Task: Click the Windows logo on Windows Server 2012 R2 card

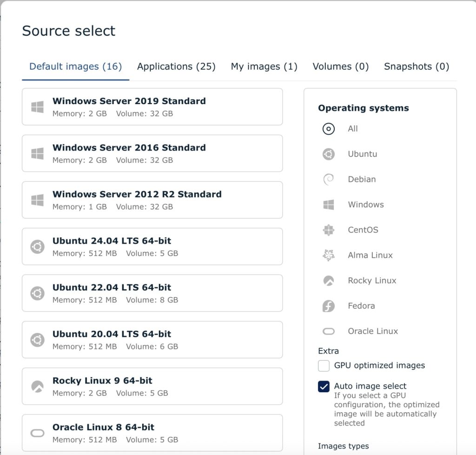Action: pyautogui.click(x=37, y=200)
